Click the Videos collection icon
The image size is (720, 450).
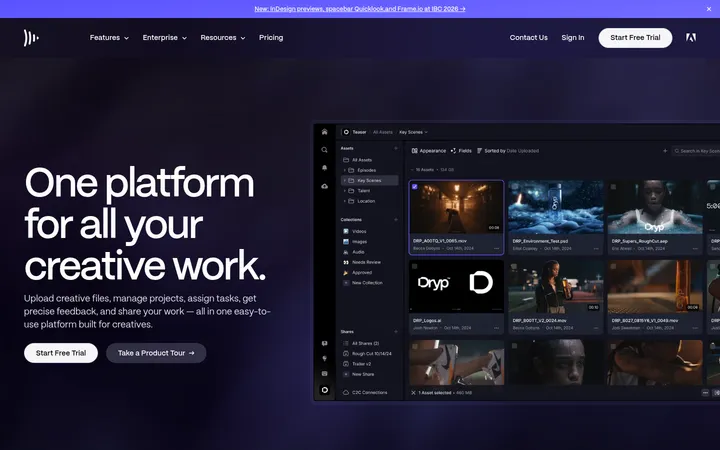click(346, 231)
